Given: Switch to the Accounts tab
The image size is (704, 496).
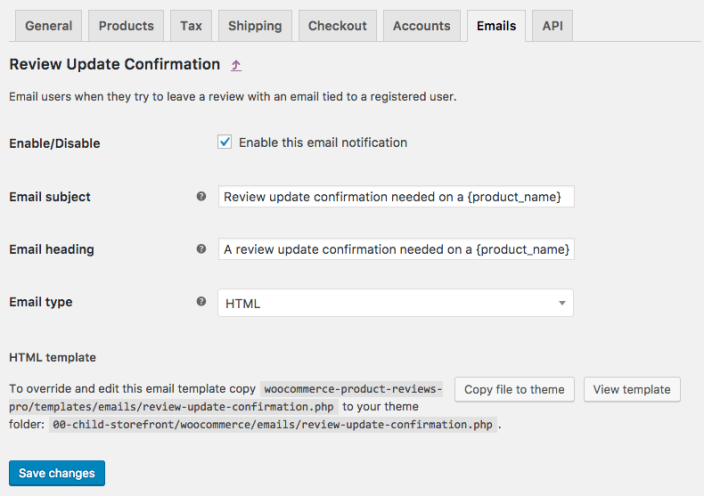Looking at the screenshot, I should pos(421,26).
